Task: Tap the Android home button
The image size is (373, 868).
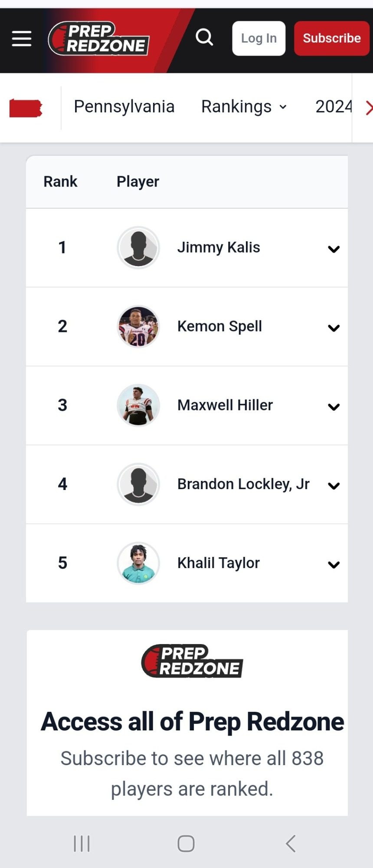Action: tap(186, 844)
